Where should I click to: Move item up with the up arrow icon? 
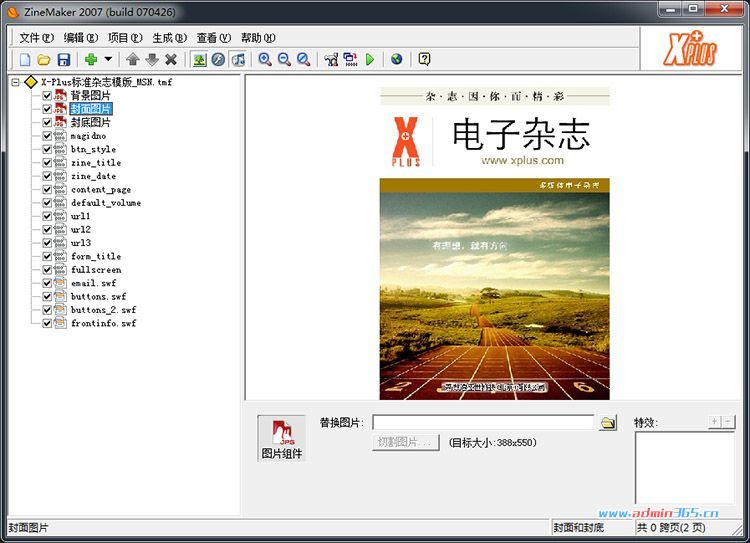click(x=133, y=59)
